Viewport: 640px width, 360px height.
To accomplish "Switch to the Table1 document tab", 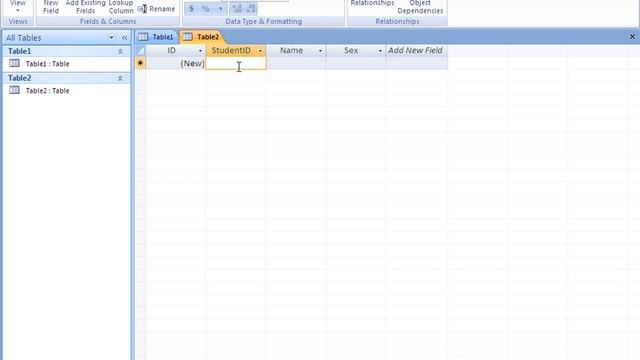I will (x=157, y=37).
